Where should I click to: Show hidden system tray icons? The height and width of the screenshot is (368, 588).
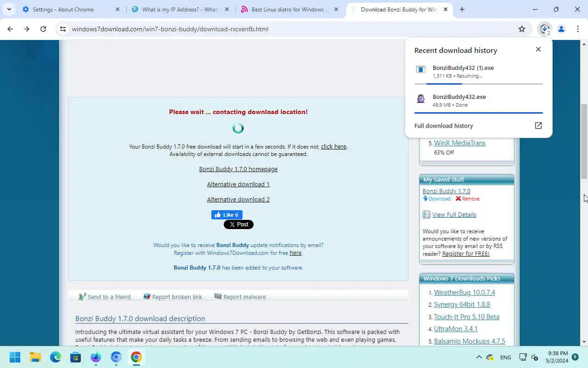pos(479,357)
